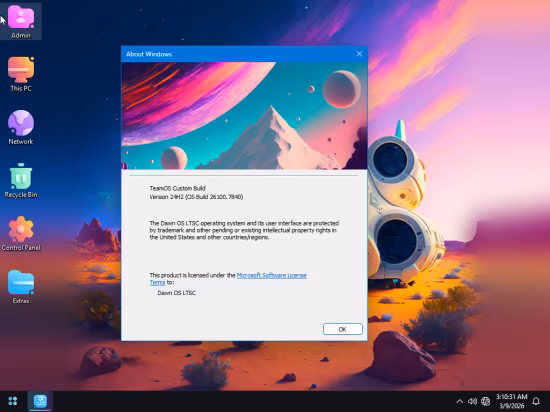Open This PC desktop icon
Screen dimensions: 550x412
[21, 74]
